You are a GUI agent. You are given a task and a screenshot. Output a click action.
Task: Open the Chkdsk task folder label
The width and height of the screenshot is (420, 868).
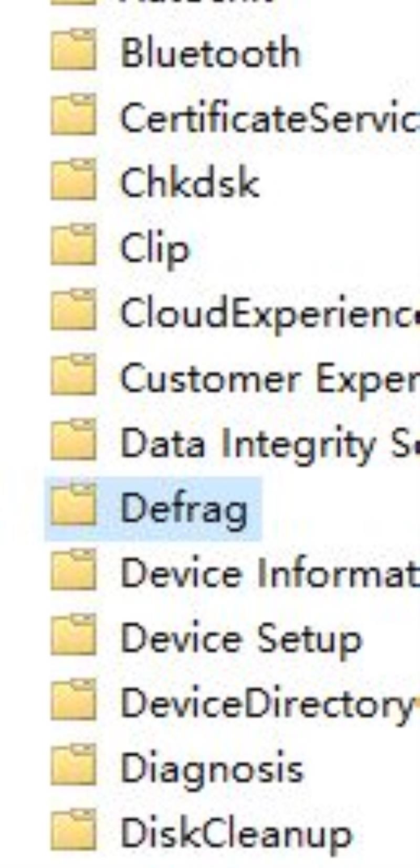point(190,183)
